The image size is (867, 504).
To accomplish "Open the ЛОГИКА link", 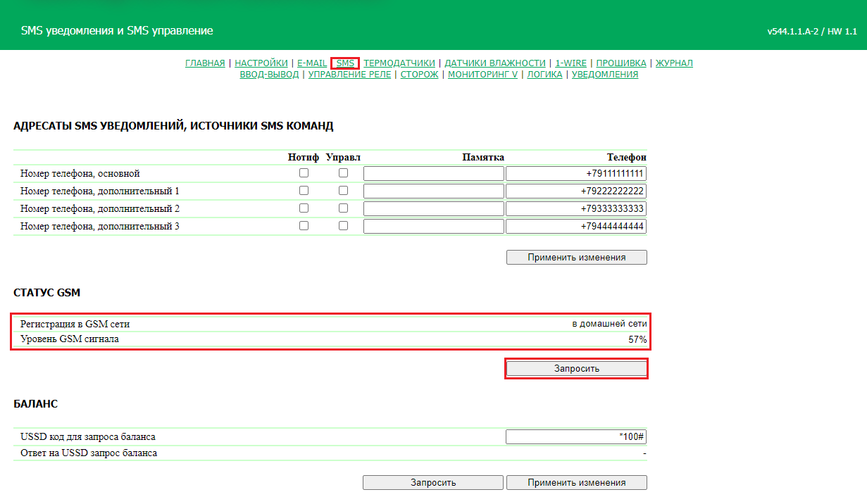I will (544, 74).
